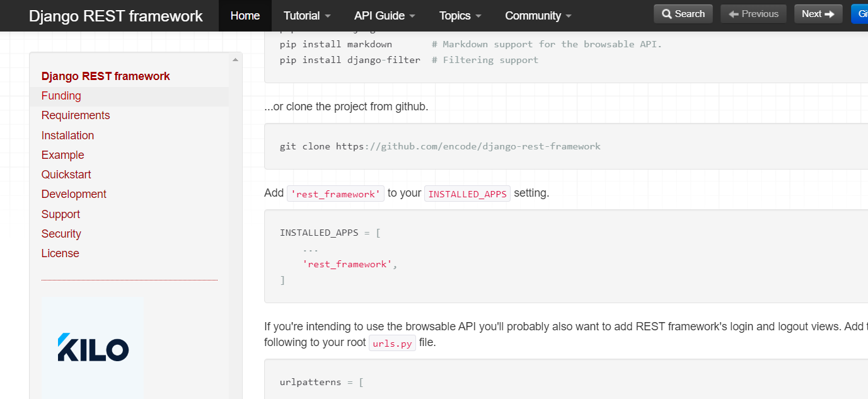Click the INSTALLED_APPS inline code text
The width and height of the screenshot is (868, 399).
click(467, 194)
